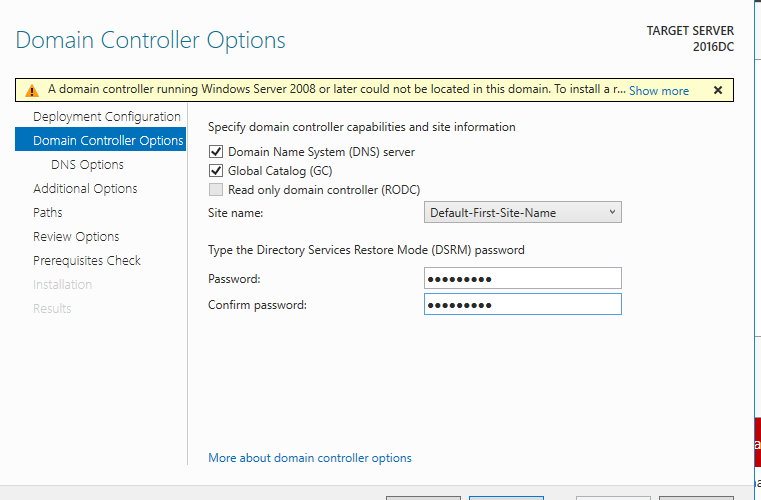This screenshot has height=500, width=761.
Task: Open the Paths step
Action: click(47, 213)
